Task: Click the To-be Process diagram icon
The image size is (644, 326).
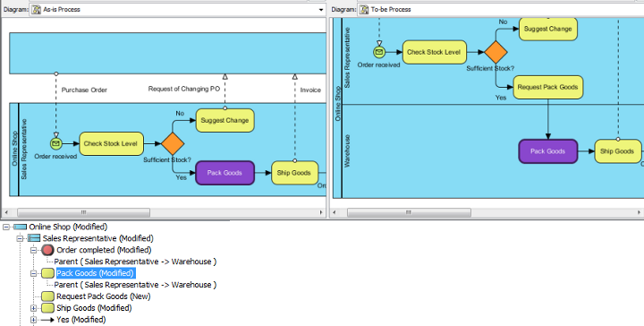Action: [364, 10]
